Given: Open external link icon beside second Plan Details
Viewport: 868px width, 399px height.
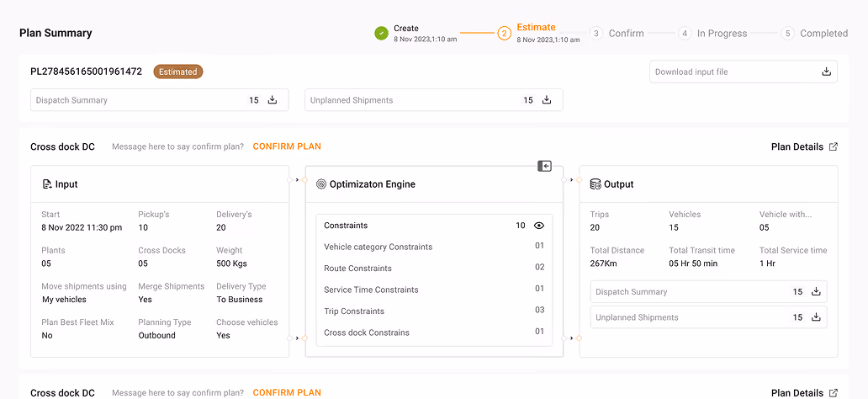Looking at the screenshot, I should point(834,393).
